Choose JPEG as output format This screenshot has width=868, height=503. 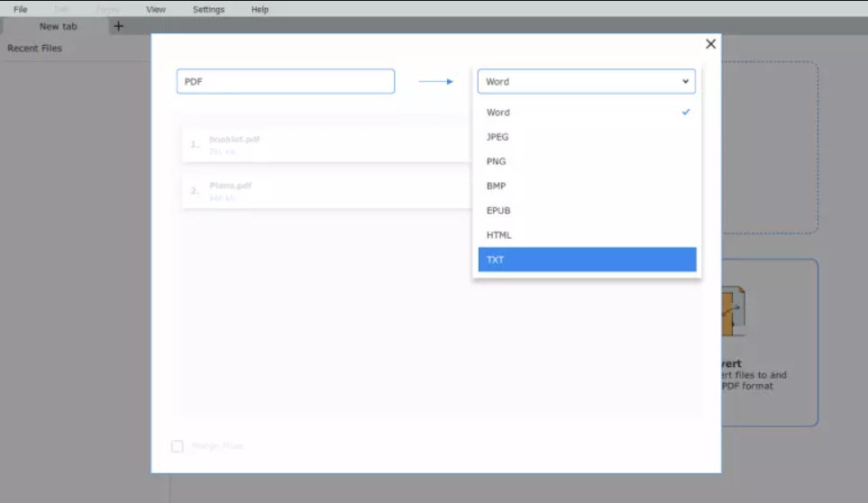click(588, 137)
